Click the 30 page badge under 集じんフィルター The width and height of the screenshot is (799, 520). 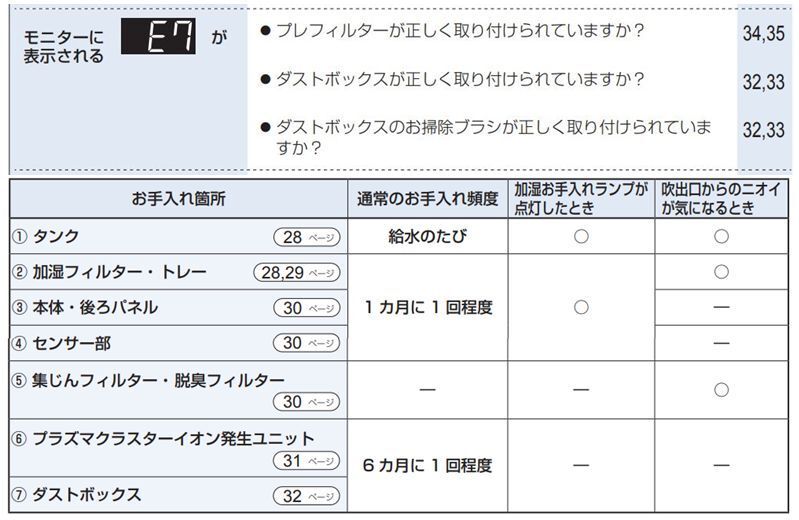click(306, 402)
